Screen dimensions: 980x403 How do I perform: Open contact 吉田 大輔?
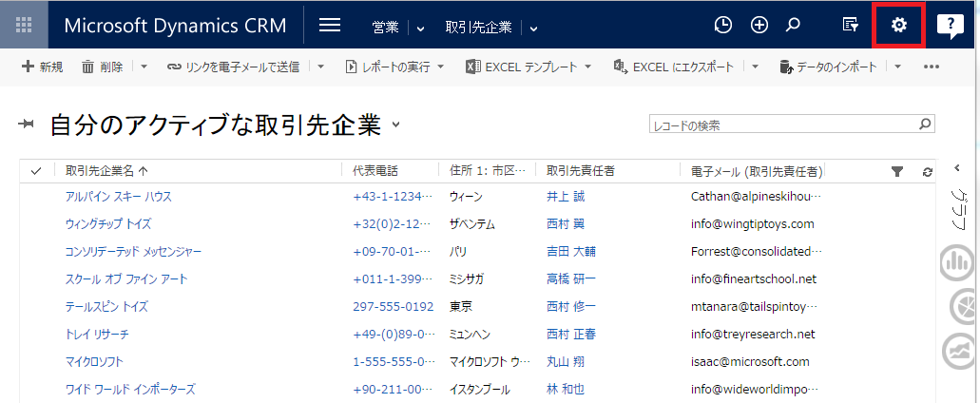(571, 251)
